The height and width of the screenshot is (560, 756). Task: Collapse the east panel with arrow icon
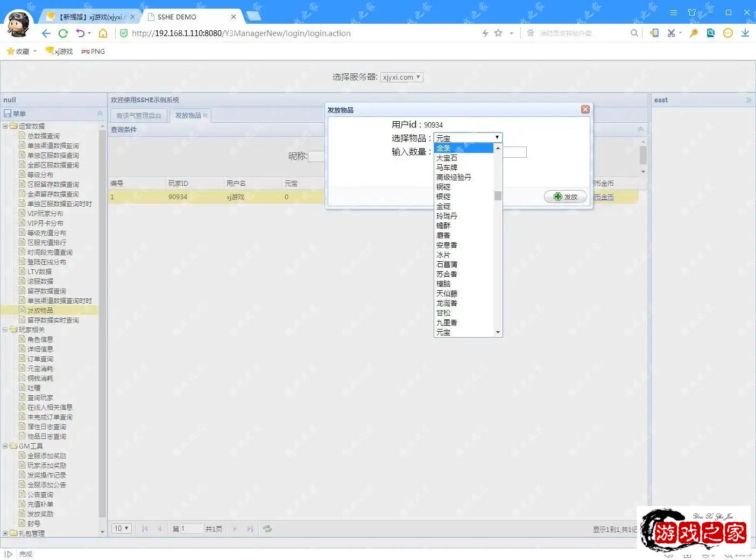point(748,100)
